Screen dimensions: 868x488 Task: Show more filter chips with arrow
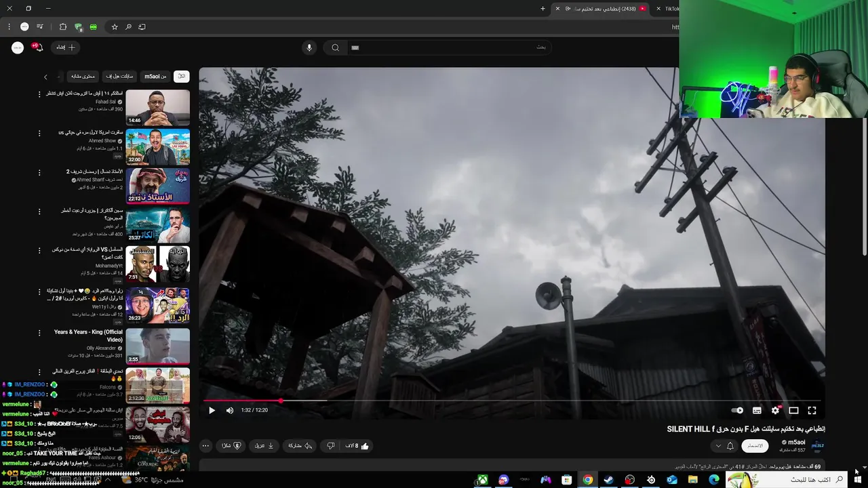tap(45, 77)
